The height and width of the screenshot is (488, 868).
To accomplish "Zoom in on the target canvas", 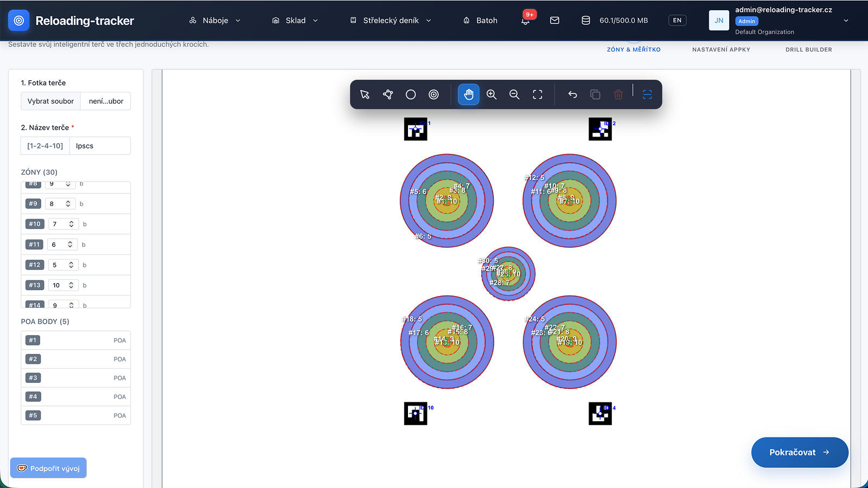I will point(492,94).
